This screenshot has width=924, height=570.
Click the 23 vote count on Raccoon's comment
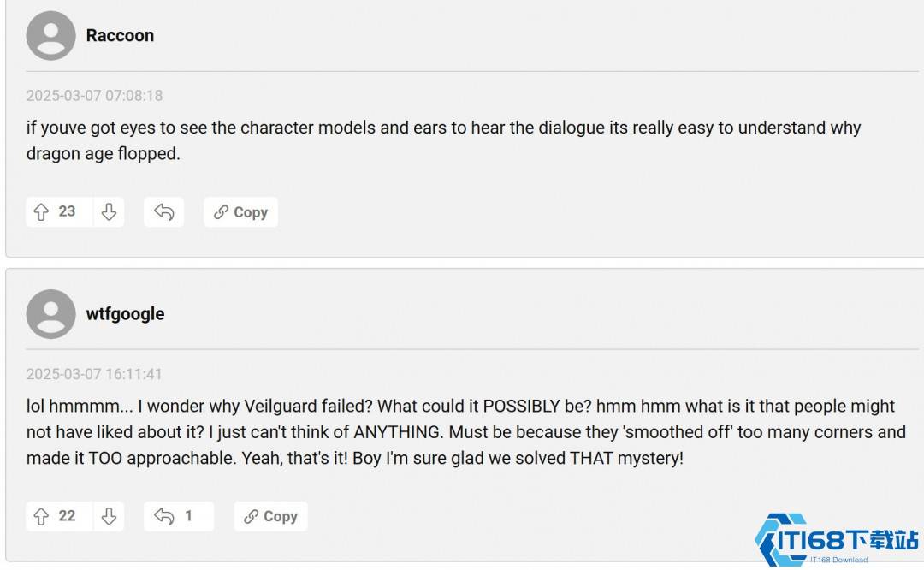67,211
